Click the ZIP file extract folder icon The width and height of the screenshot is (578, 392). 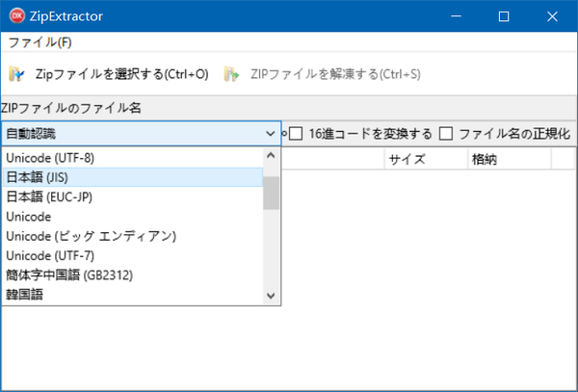point(231,74)
